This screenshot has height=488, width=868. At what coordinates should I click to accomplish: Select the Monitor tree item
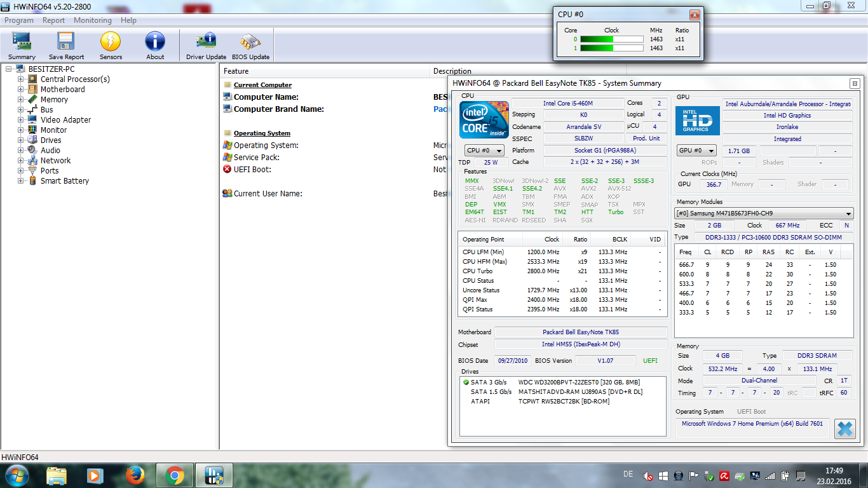[x=53, y=130]
